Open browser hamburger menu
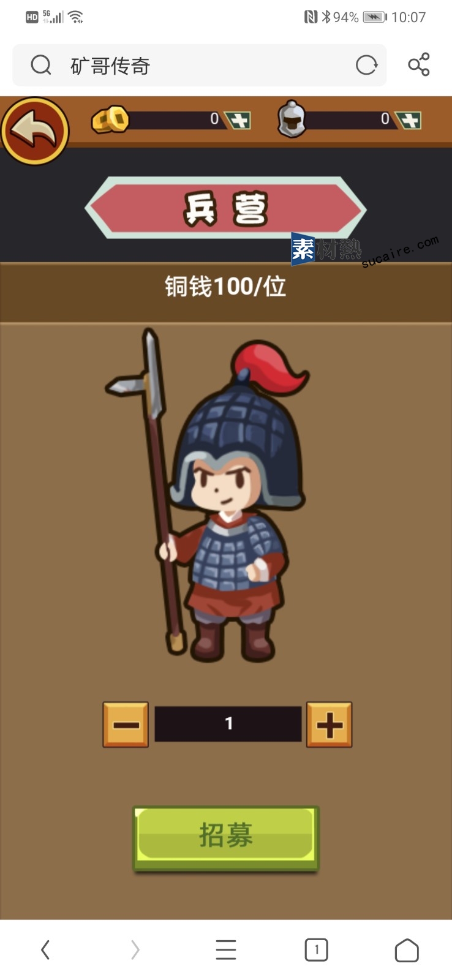The width and height of the screenshot is (452, 980). [x=226, y=950]
